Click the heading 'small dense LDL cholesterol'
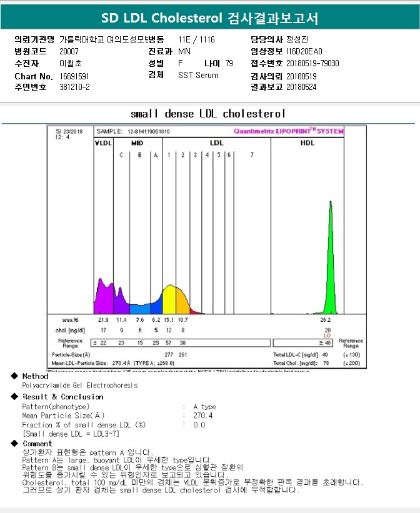 click(208, 114)
